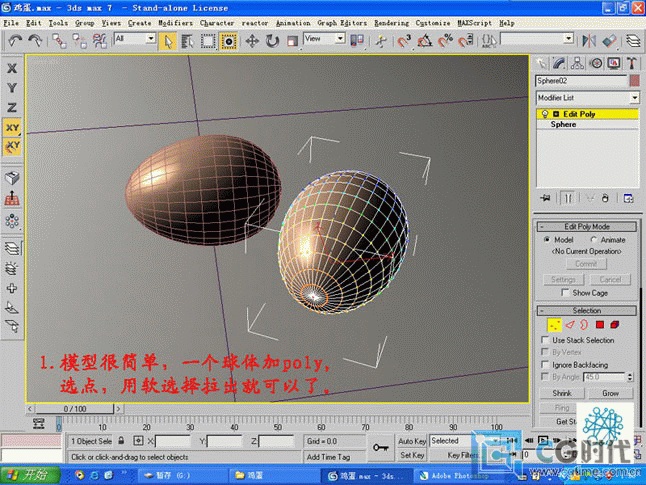Select Polygon sub-object level icon
Image resolution: width=646 pixels, height=485 pixels.
pos(599,325)
